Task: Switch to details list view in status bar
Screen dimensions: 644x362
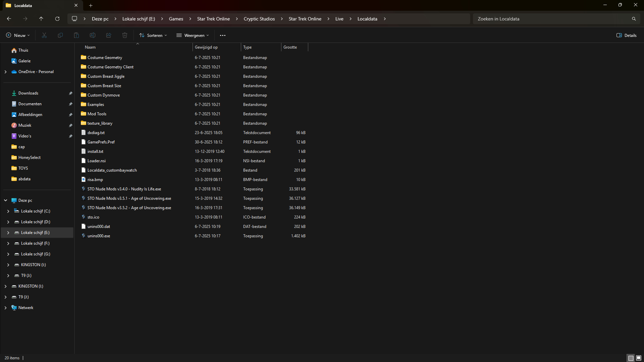Action: pyautogui.click(x=631, y=358)
